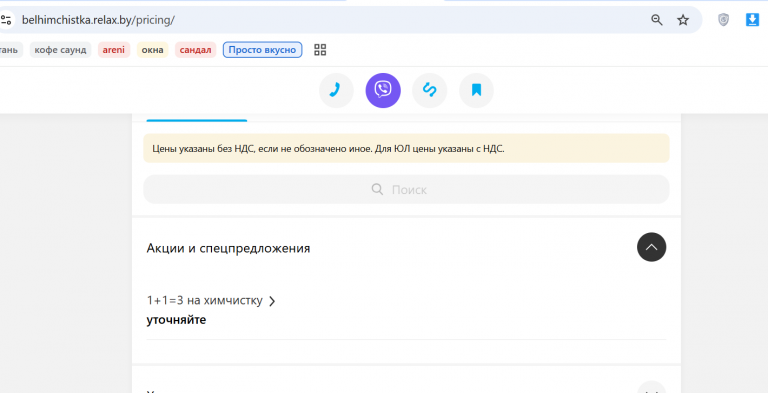Click the bookmark save icon
The image size is (768, 393).
476,90
